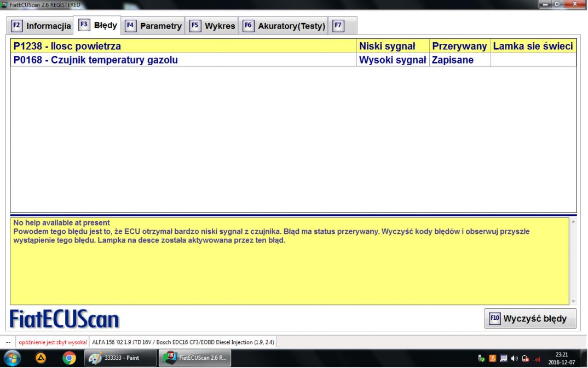Click the network tray icon with red X

tap(526, 359)
